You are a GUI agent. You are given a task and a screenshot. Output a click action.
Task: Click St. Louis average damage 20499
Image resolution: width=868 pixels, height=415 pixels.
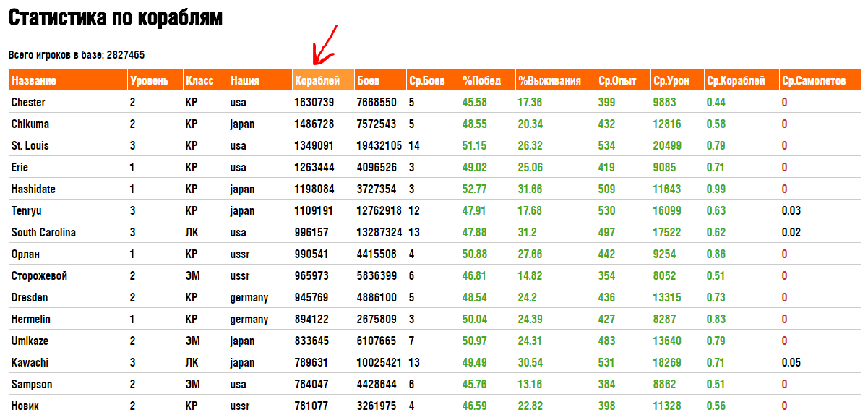coord(667,146)
